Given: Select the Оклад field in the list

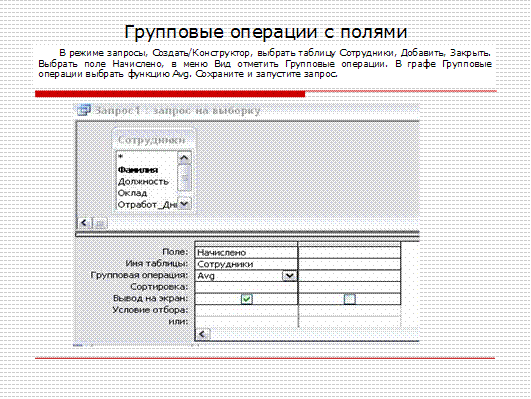Looking at the screenshot, I should (x=132, y=193).
